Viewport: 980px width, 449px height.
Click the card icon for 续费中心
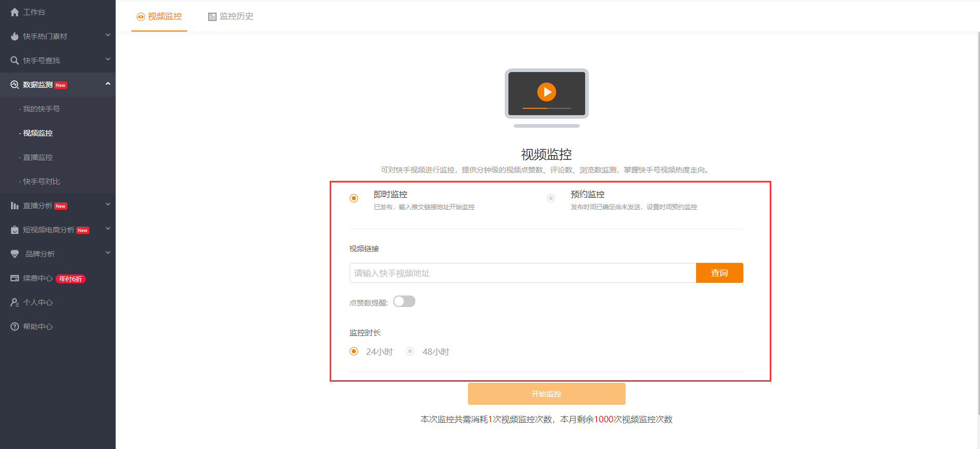point(15,278)
